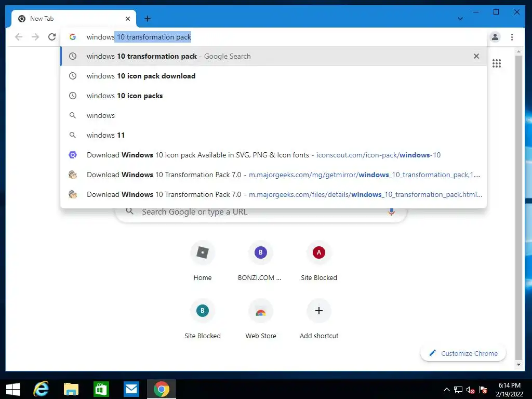Select the New Tab tab
This screenshot has height=399, width=532.
tap(74, 19)
